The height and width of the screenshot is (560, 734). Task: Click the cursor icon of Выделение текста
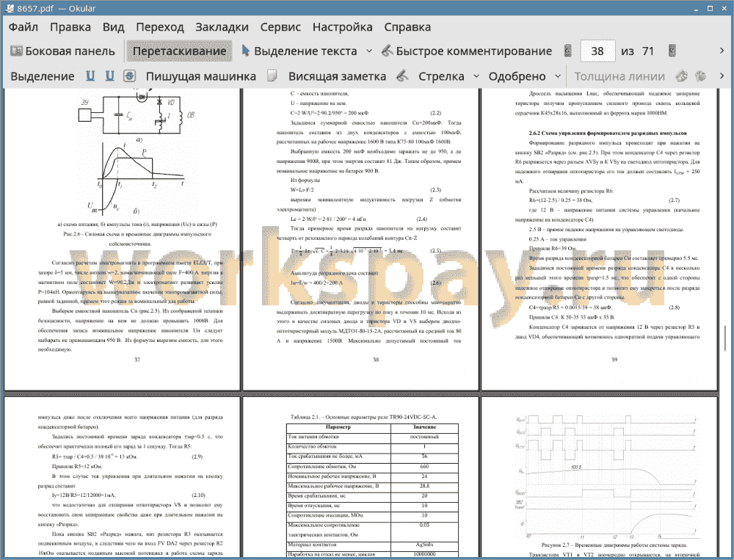pyautogui.click(x=245, y=51)
